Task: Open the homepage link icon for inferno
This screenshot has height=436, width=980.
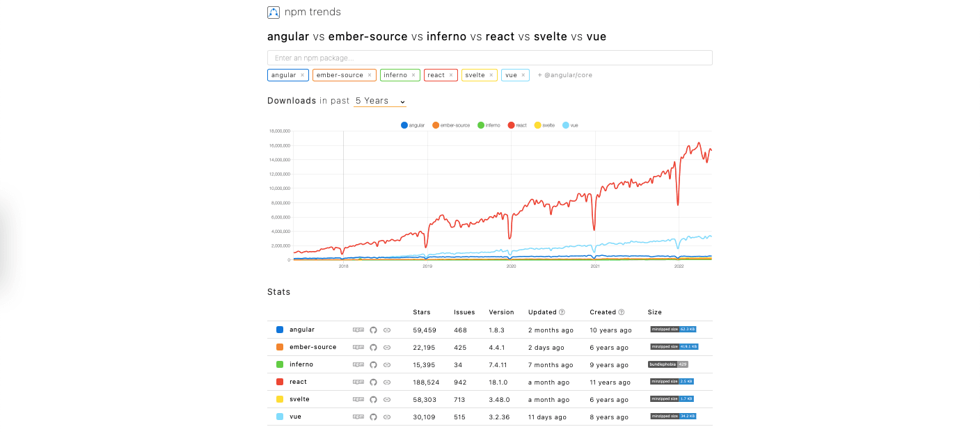Action: (x=387, y=364)
